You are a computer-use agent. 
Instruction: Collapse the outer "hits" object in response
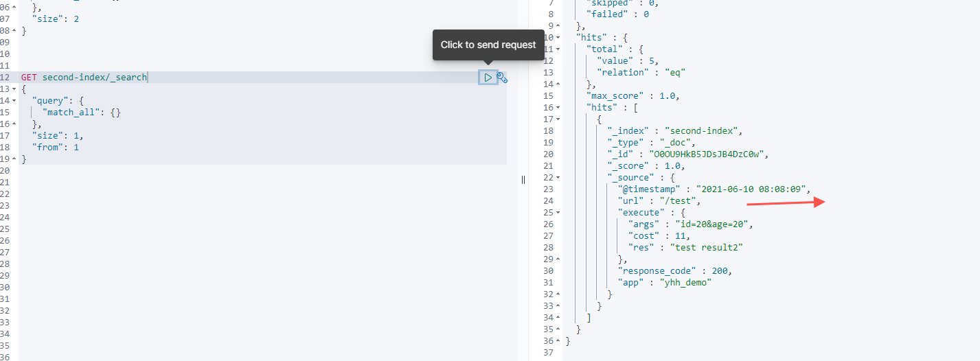coord(558,38)
